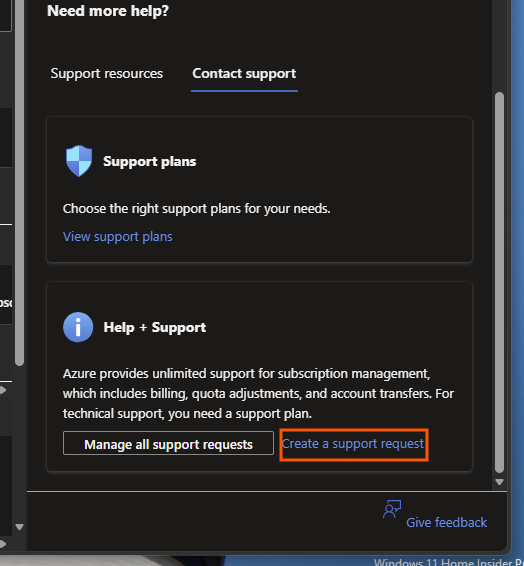Image resolution: width=524 pixels, height=566 pixels.
Task: Click the Give feedback person icon
Action: [392, 509]
